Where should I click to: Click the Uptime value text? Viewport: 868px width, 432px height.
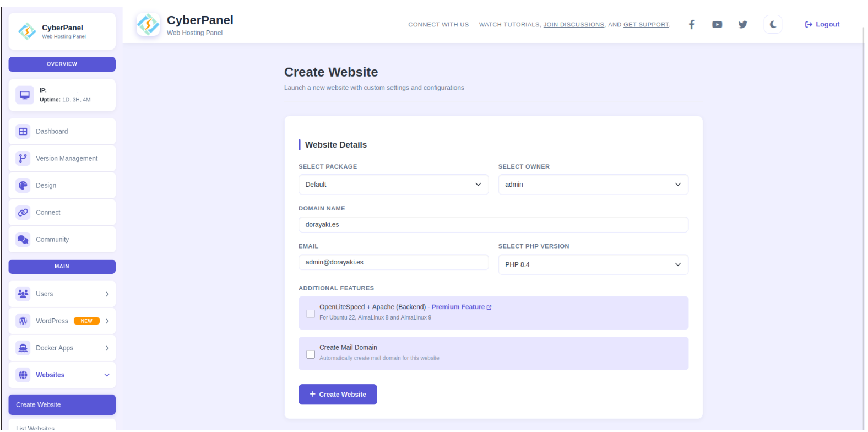click(x=77, y=100)
